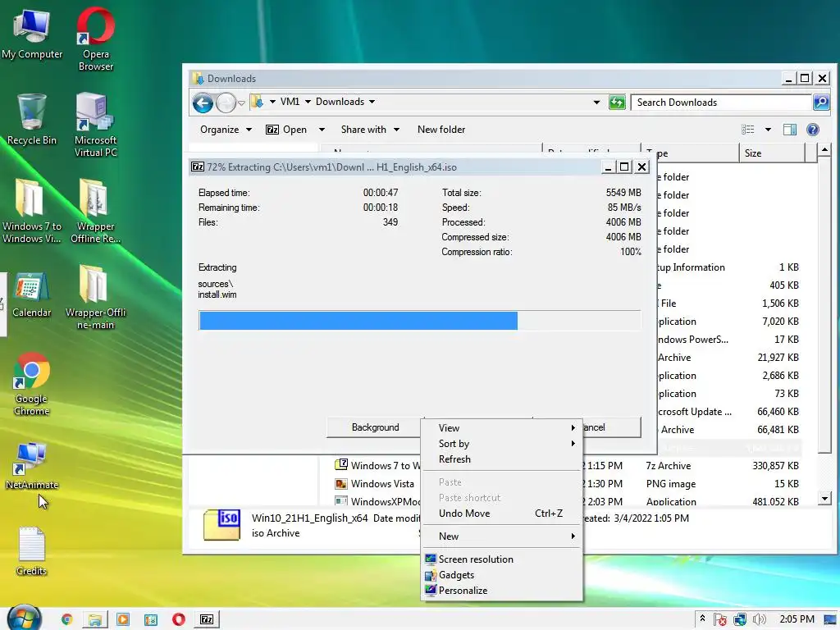
Task: Open the NetAnimate desktop shortcut
Action: [x=32, y=466]
